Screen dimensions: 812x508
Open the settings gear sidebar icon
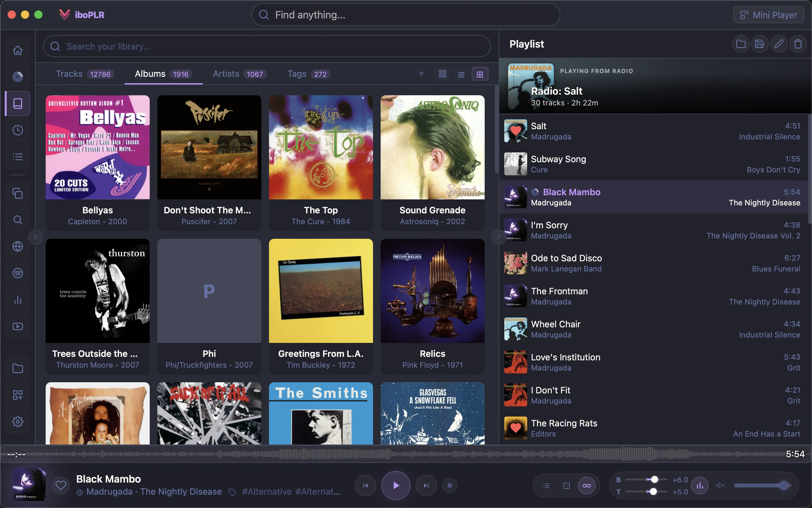[17, 421]
